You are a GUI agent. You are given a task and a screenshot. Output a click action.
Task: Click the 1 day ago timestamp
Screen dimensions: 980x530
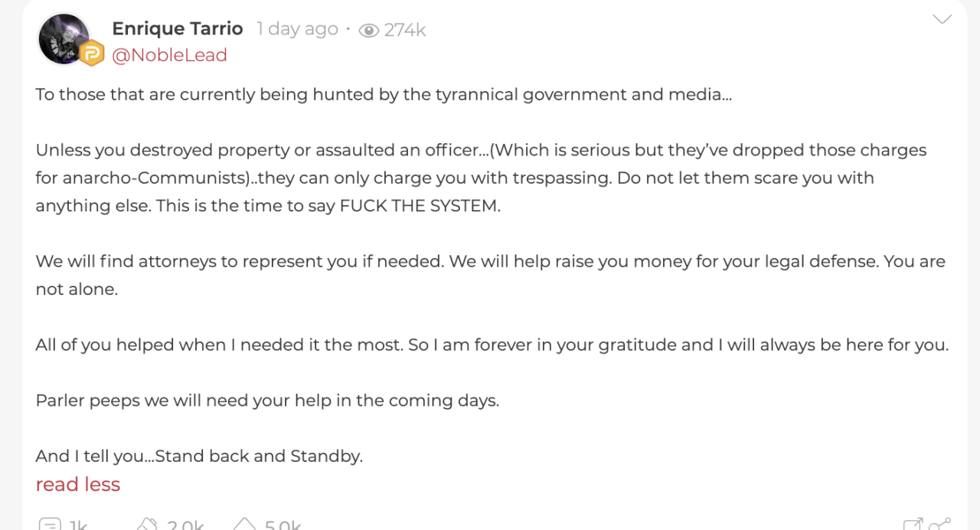[297, 29]
